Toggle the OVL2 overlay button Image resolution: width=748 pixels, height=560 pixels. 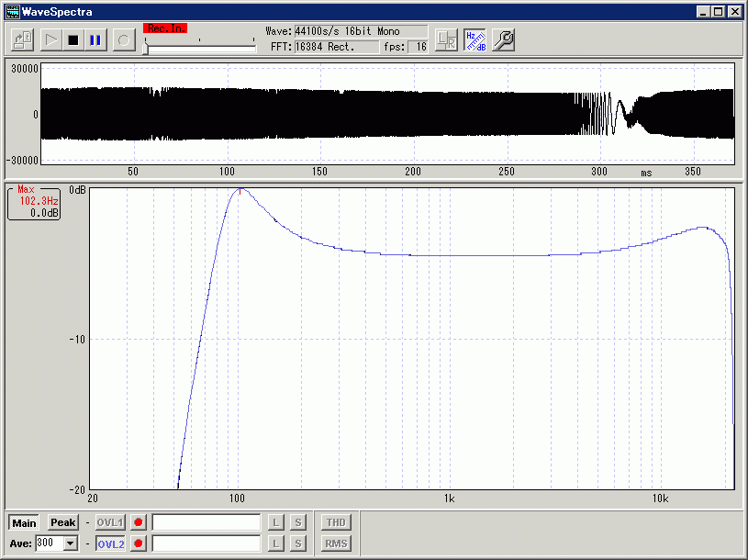(x=110, y=543)
